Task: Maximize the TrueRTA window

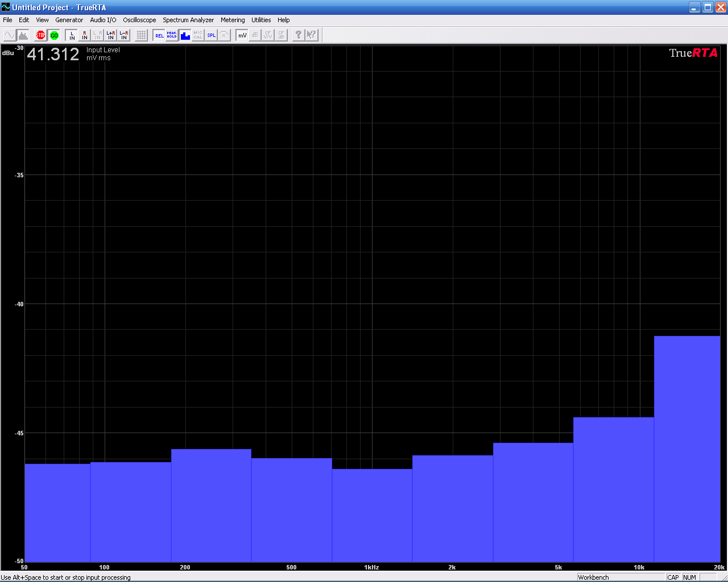Action: point(708,7)
